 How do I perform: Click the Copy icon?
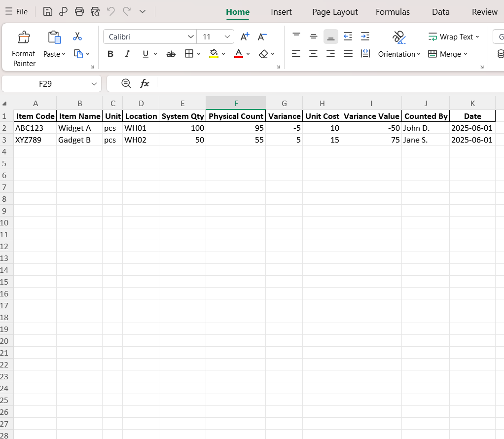(78, 54)
